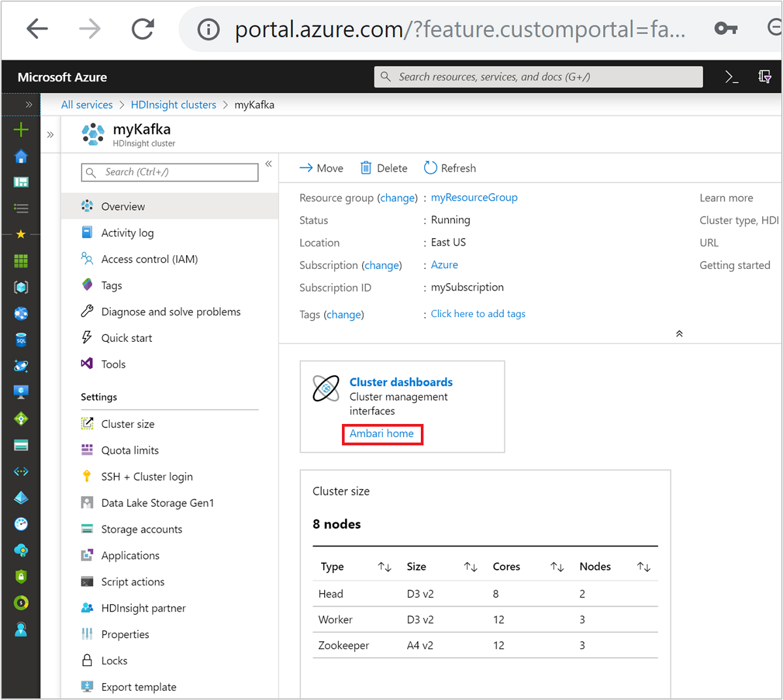Open the myResourceGroup link
783x700 pixels.
[x=474, y=197]
